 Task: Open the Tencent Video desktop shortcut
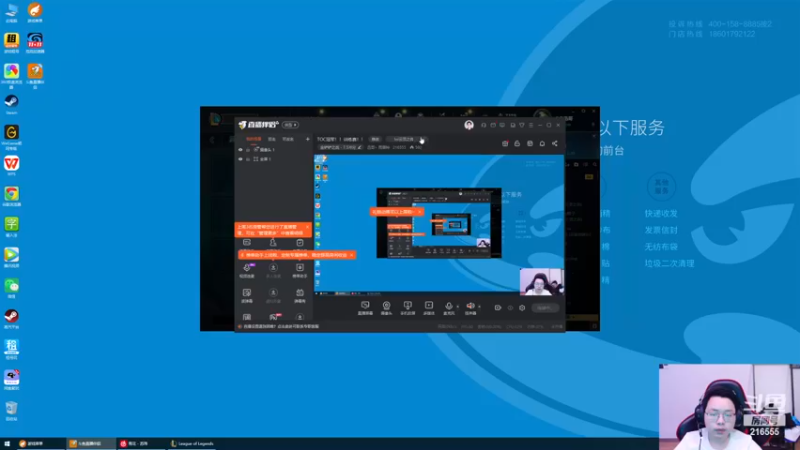pyautogui.click(x=11, y=257)
